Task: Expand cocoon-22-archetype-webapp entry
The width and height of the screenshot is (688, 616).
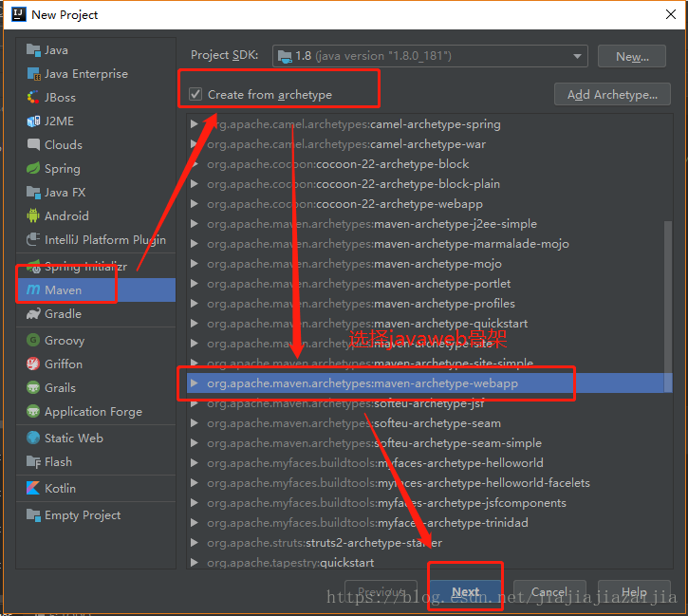Action: 195,204
